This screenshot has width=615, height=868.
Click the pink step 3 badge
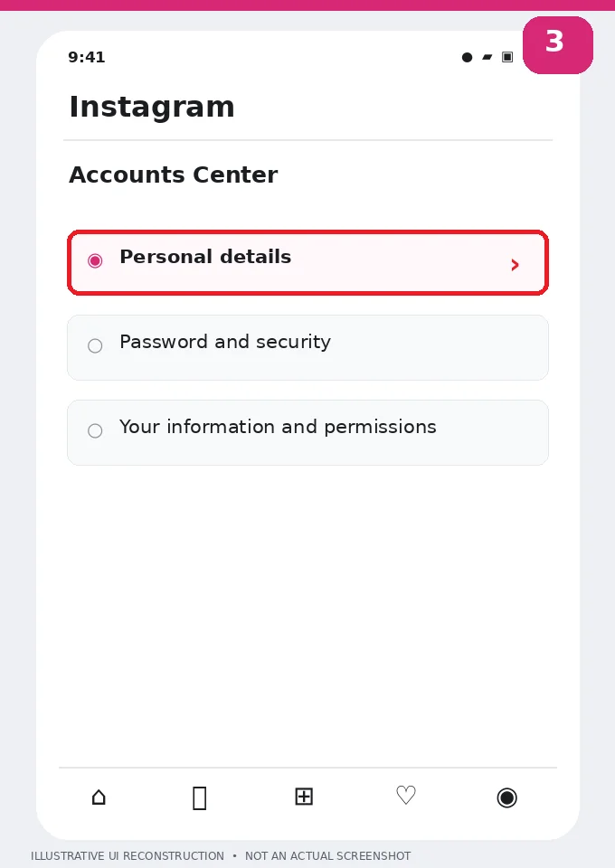pos(558,45)
